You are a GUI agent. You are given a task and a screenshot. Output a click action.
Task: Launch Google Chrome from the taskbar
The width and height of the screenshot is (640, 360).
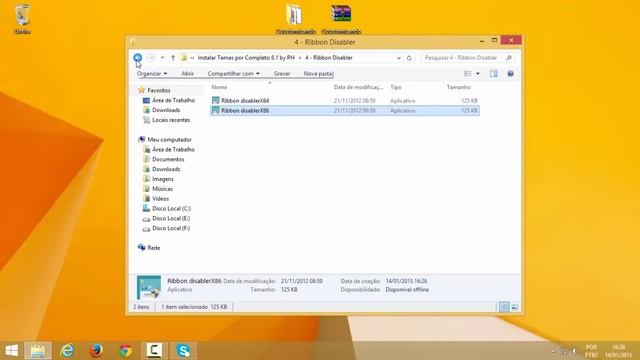coord(125,351)
